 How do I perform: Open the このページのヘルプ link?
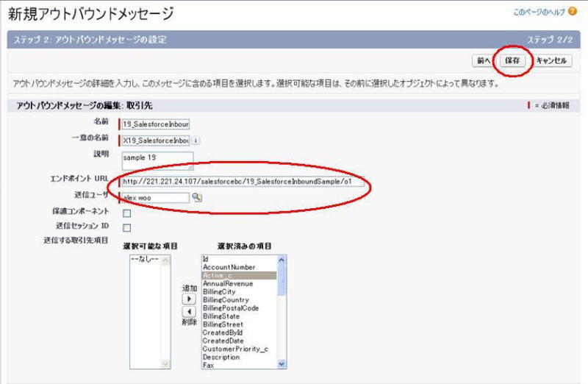pos(539,13)
